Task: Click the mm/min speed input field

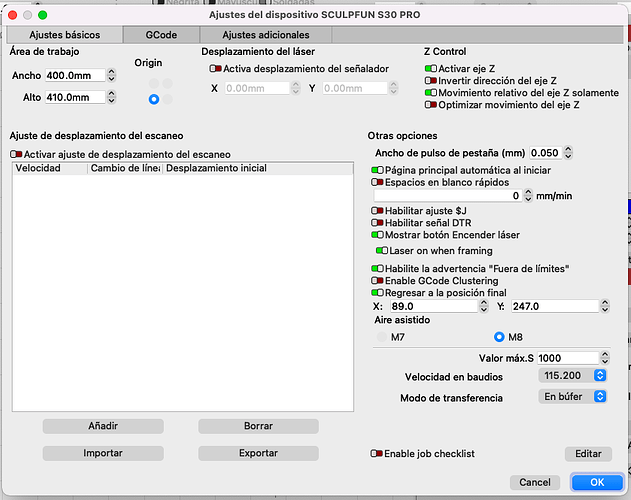Action: 448,196
